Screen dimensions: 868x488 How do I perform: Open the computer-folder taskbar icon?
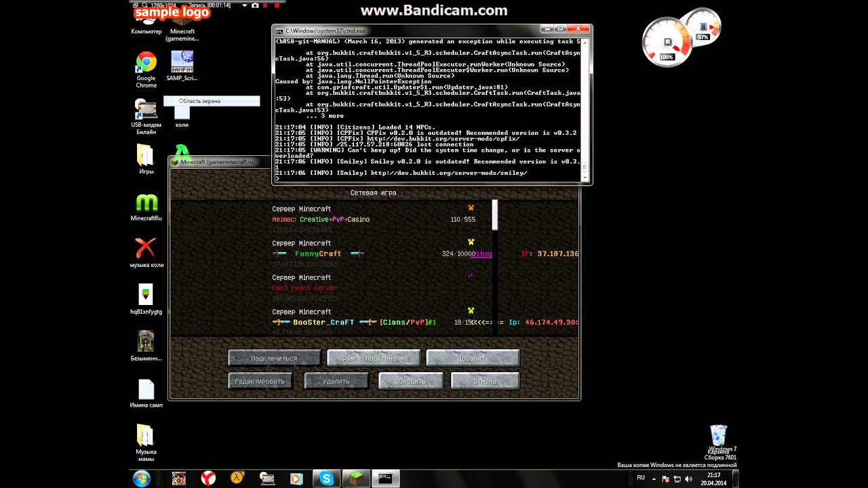click(x=267, y=479)
